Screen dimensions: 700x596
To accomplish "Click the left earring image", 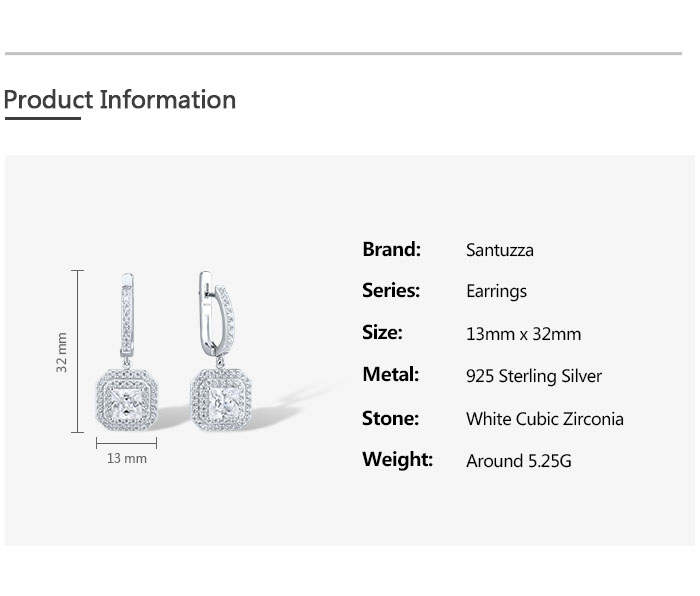I will [x=127, y=370].
